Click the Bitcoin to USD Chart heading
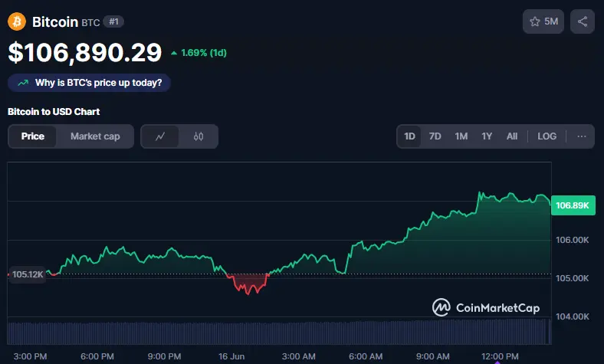This screenshot has width=604, height=364. pos(54,112)
